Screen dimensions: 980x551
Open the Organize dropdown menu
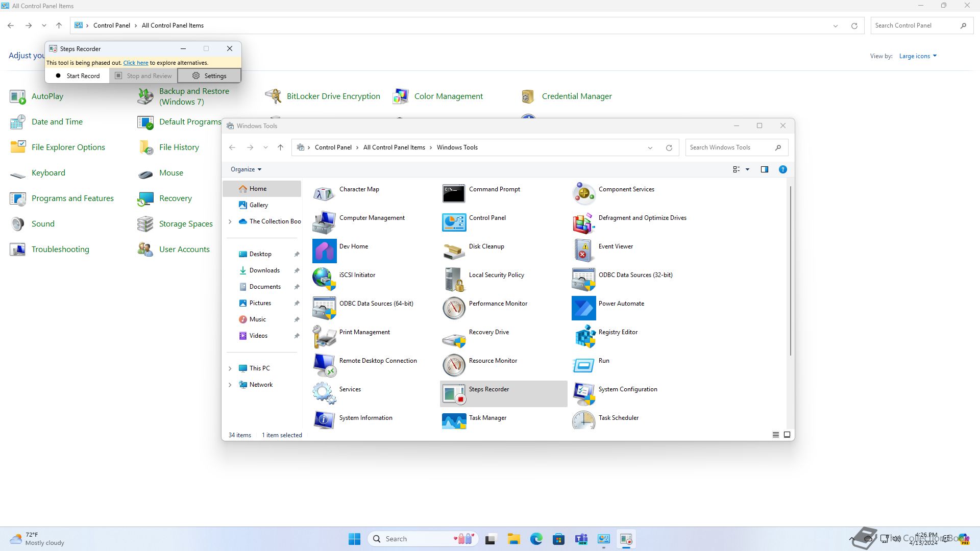[x=246, y=169]
